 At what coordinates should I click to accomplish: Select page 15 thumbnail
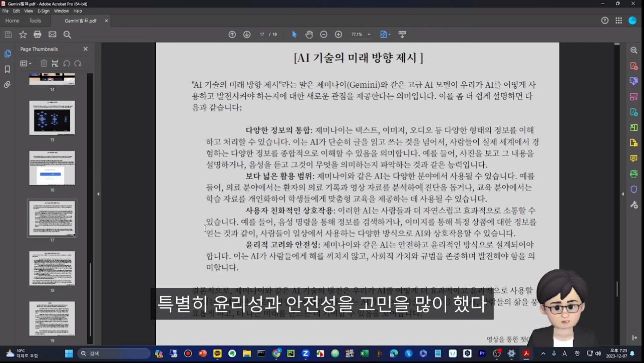click(x=52, y=118)
